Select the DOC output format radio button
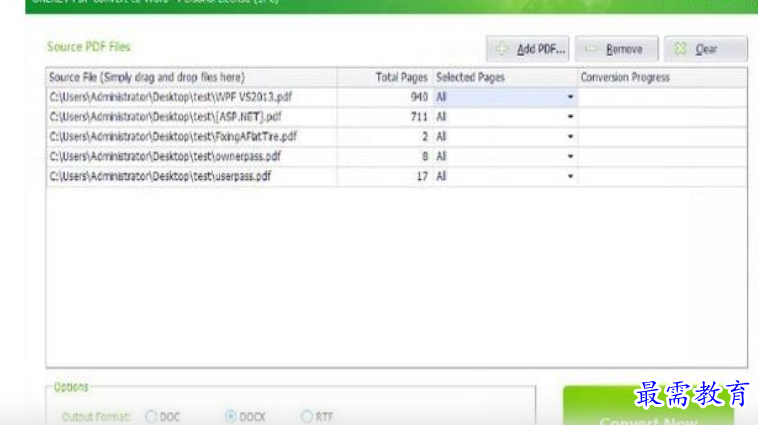 pos(151,416)
